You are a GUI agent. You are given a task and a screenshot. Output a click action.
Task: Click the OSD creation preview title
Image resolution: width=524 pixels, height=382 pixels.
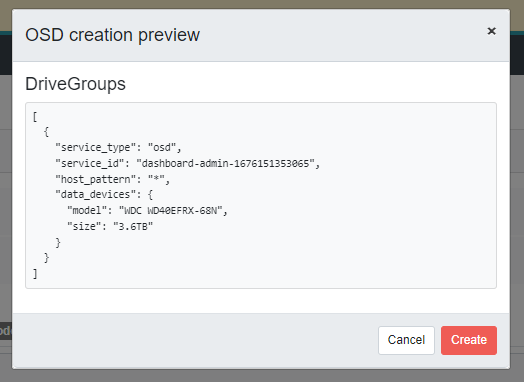pyautogui.click(x=113, y=35)
